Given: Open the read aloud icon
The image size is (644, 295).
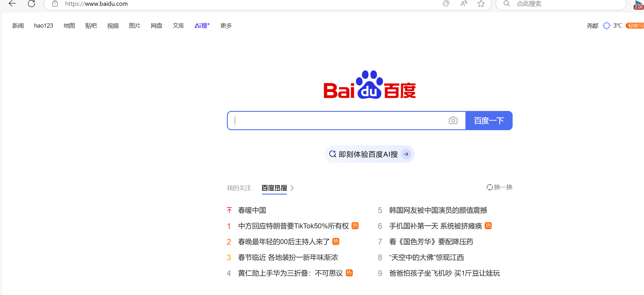Looking at the screenshot, I should point(464,3).
